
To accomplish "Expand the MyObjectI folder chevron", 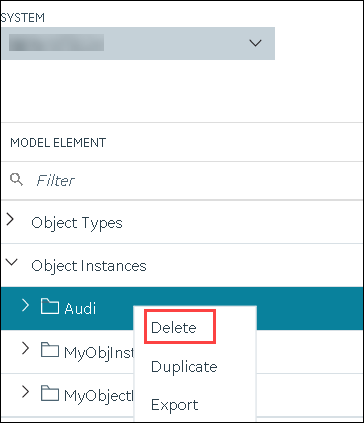I will [x=25, y=392].
